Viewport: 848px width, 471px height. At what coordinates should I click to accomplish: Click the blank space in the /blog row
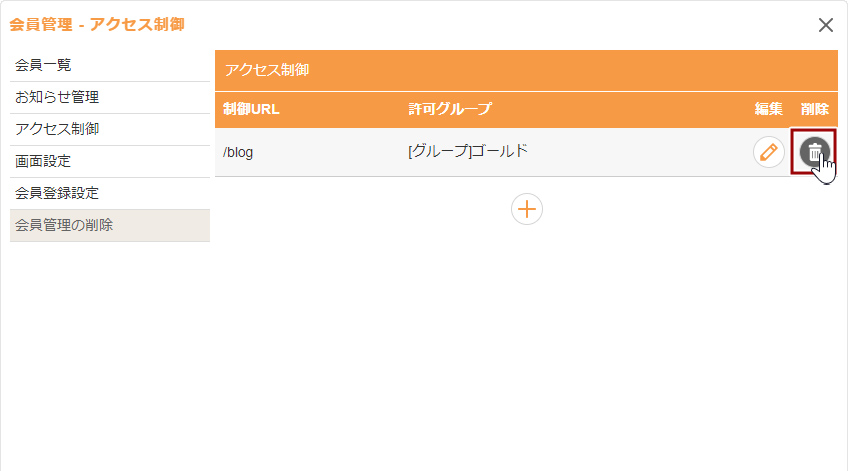[x=638, y=152]
